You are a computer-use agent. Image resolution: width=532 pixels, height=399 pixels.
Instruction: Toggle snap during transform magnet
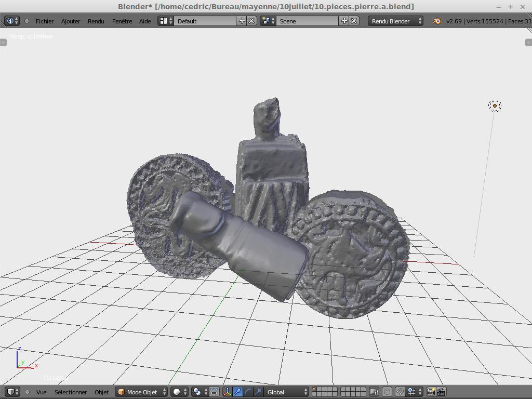pos(400,392)
